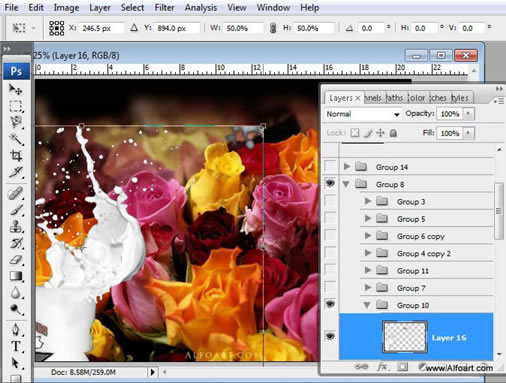Select the Crop tool
This screenshot has width=506, height=383.
(x=16, y=155)
